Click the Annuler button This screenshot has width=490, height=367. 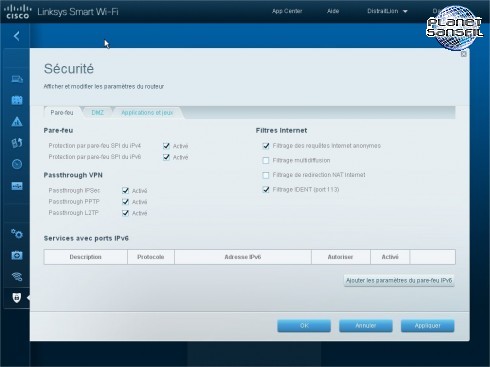tap(366, 326)
